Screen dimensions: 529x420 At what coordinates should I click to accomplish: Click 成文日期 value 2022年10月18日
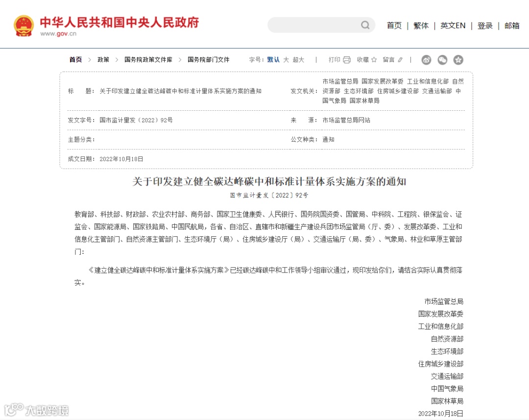click(x=121, y=159)
